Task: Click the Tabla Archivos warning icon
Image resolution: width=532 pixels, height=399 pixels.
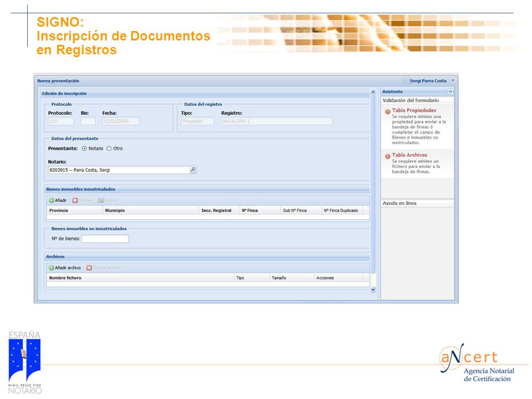Action: click(387, 156)
